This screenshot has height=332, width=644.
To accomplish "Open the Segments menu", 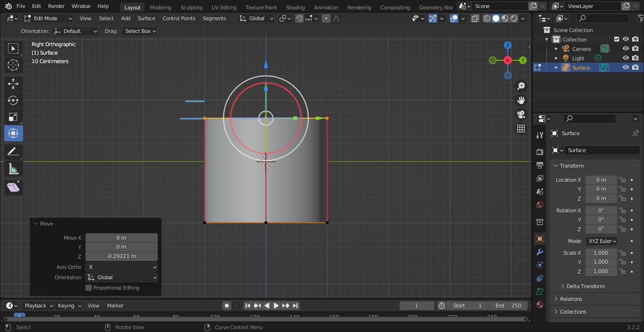I will (215, 18).
